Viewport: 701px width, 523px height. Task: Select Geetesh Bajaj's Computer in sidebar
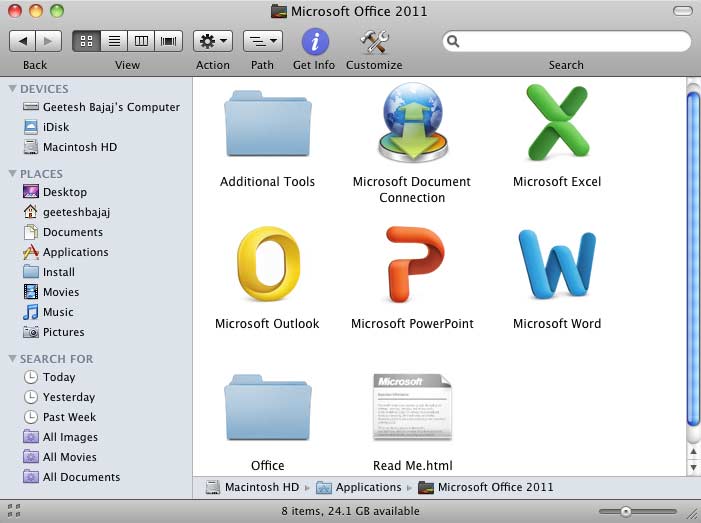pos(101,107)
